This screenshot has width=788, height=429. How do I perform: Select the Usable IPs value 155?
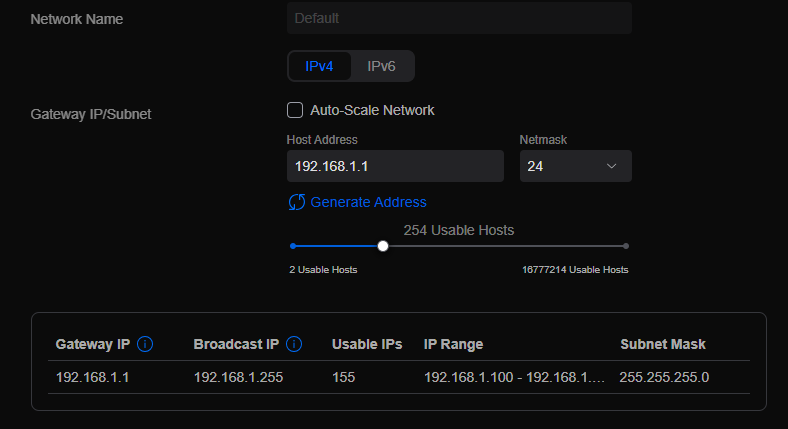(x=344, y=377)
